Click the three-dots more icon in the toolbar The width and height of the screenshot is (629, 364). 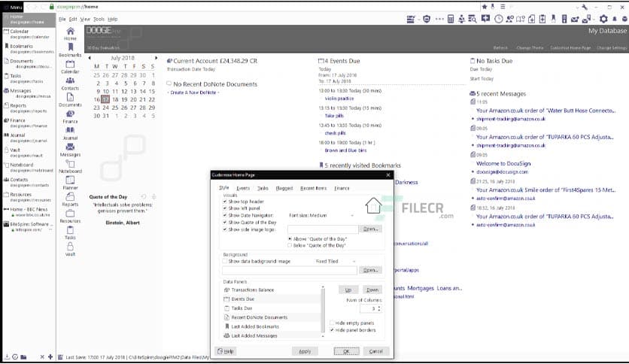[x=439, y=19]
